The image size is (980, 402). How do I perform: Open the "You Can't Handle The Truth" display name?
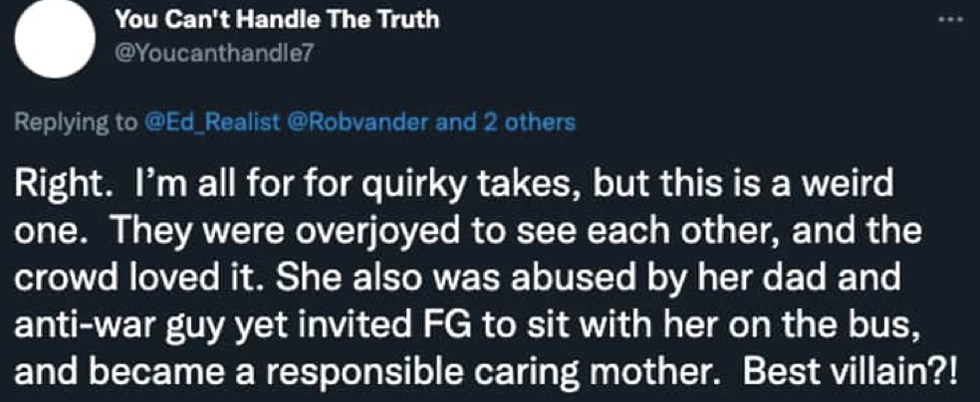click(278, 20)
